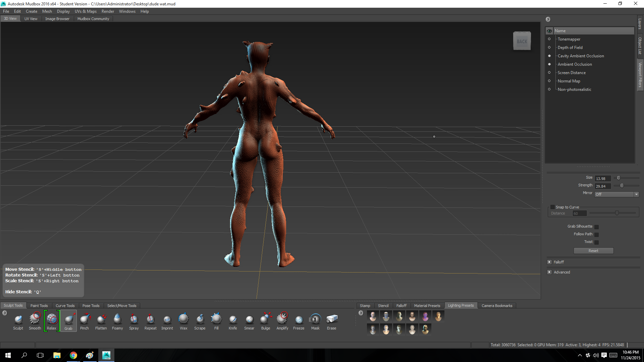The height and width of the screenshot is (362, 644).
Task: Open the Mudbox Community tab
Action: click(x=93, y=19)
